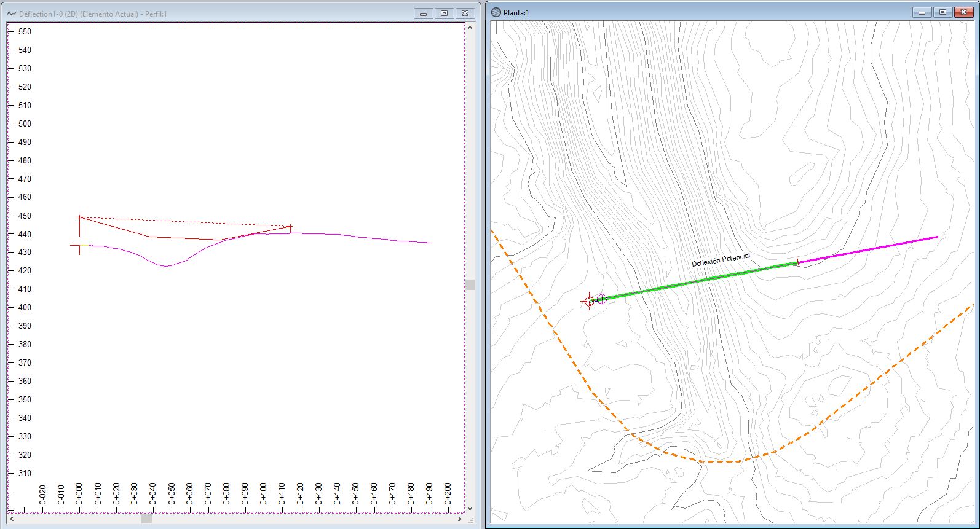Select the magenta alignment segment in plan
Image resolution: width=980 pixels, height=529 pixels.
[867, 249]
